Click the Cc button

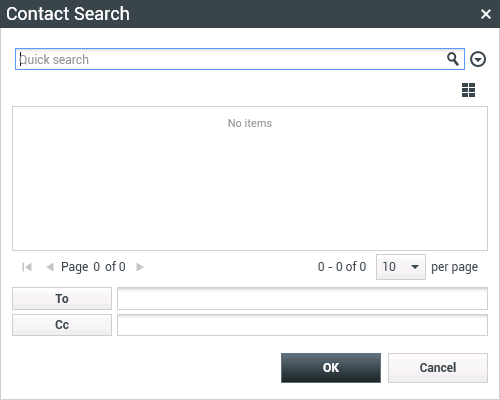(x=62, y=325)
